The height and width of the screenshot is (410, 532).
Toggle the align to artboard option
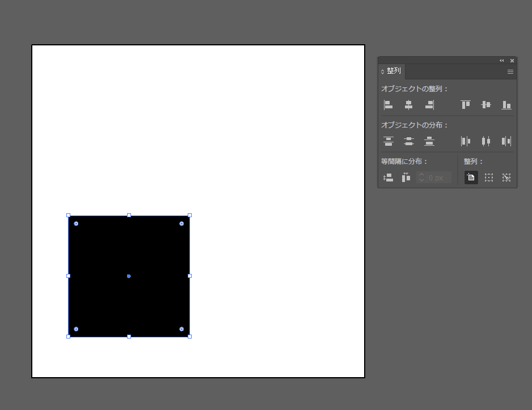(x=471, y=177)
